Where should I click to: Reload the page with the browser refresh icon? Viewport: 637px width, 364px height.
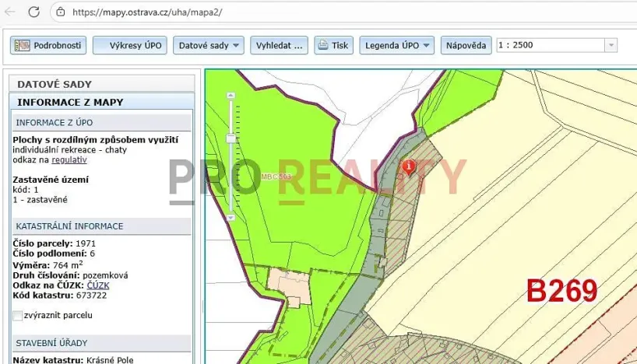[x=33, y=12]
